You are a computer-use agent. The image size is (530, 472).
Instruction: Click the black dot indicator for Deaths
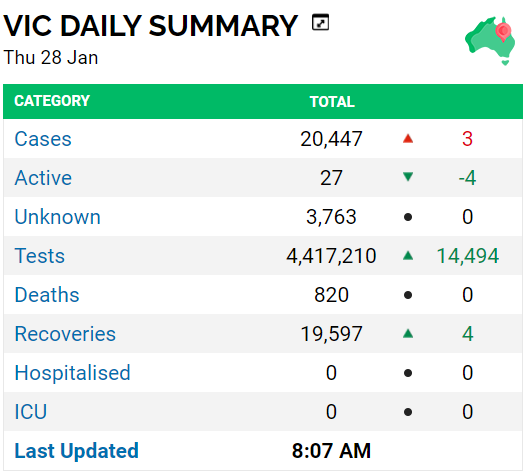click(x=408, y=295)
